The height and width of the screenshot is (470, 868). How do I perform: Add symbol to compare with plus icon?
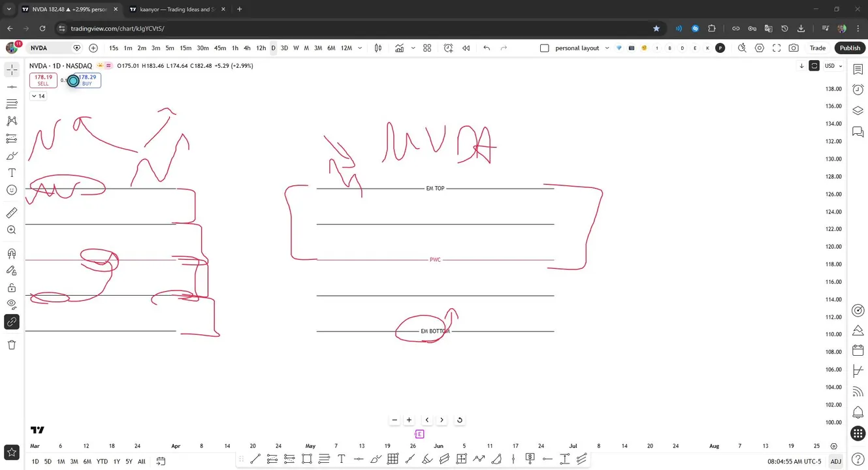click(x=93, y=48)
